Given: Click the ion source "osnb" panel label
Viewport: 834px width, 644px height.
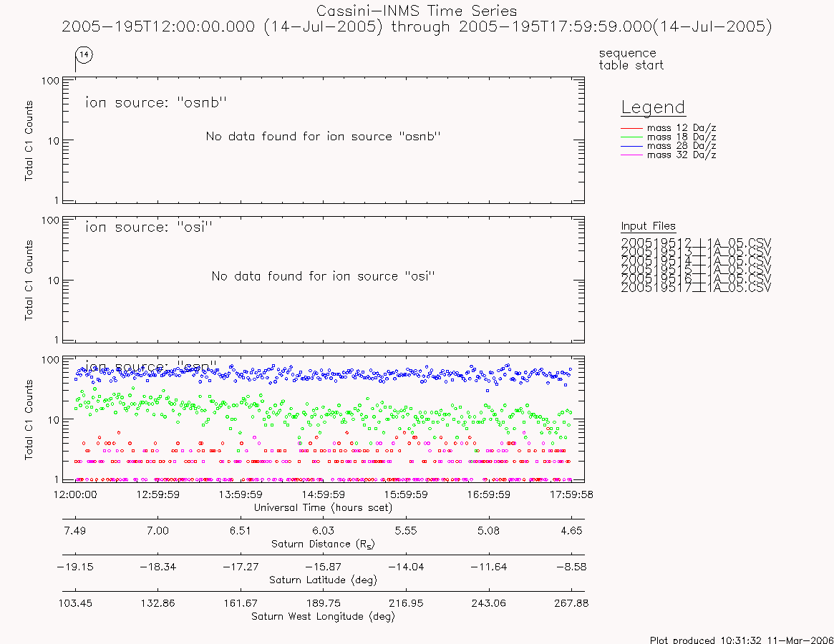Looking at the screenshot, I should [x=156, y=102].
